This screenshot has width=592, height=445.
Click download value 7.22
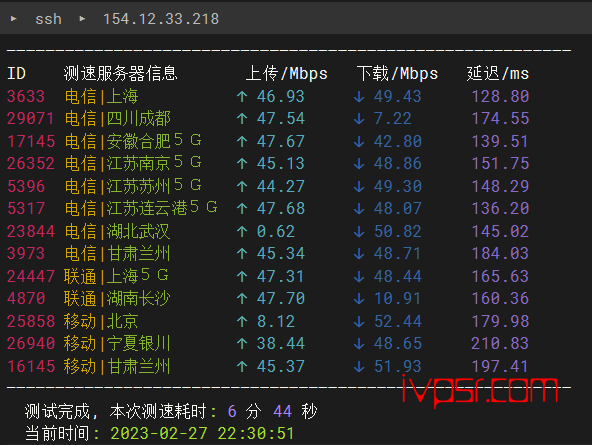[x=393, y=119]
